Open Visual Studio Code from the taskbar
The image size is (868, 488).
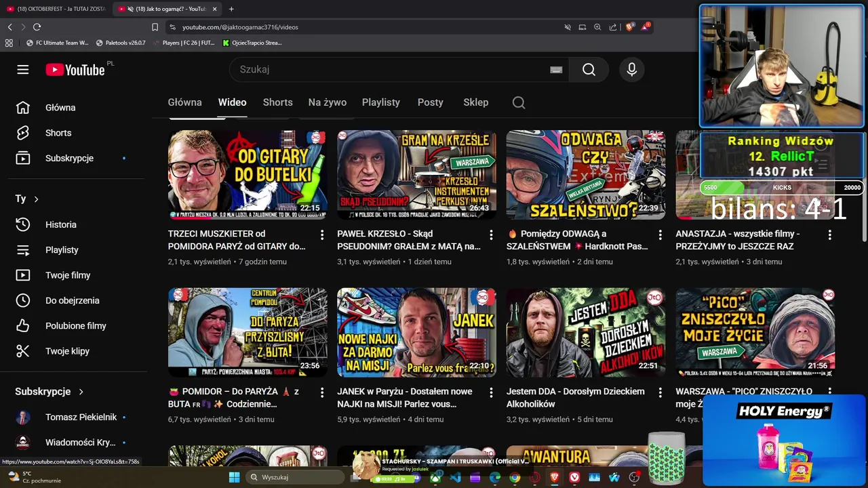pyautogui.click(x=455, y=477)
